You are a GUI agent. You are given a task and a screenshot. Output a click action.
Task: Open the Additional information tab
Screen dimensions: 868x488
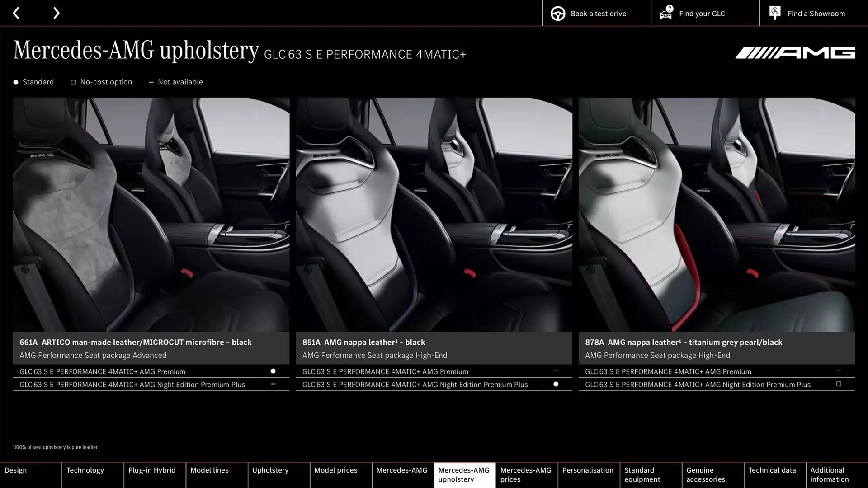[837, 475]
